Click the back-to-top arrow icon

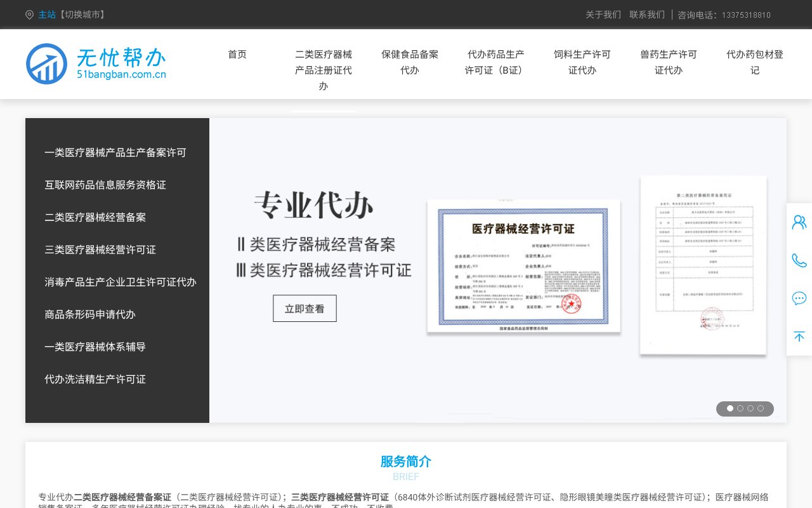click(799, 337)
